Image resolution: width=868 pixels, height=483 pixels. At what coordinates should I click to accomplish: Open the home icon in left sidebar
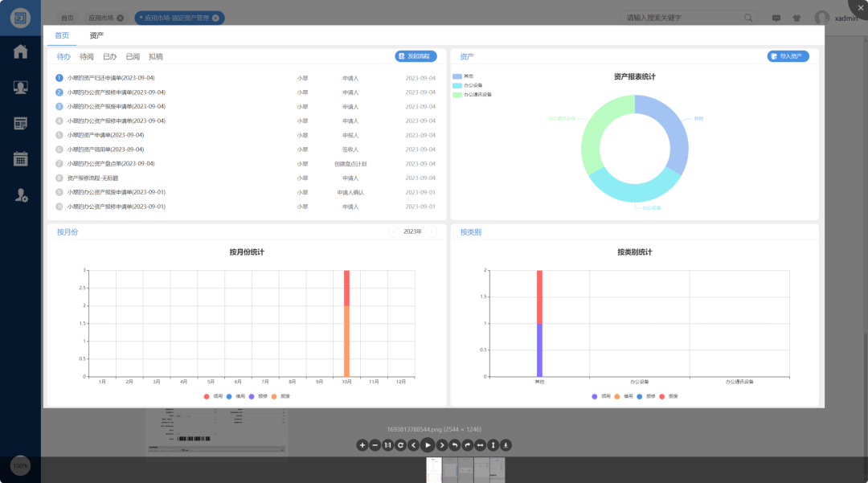(x=20, y=51)
